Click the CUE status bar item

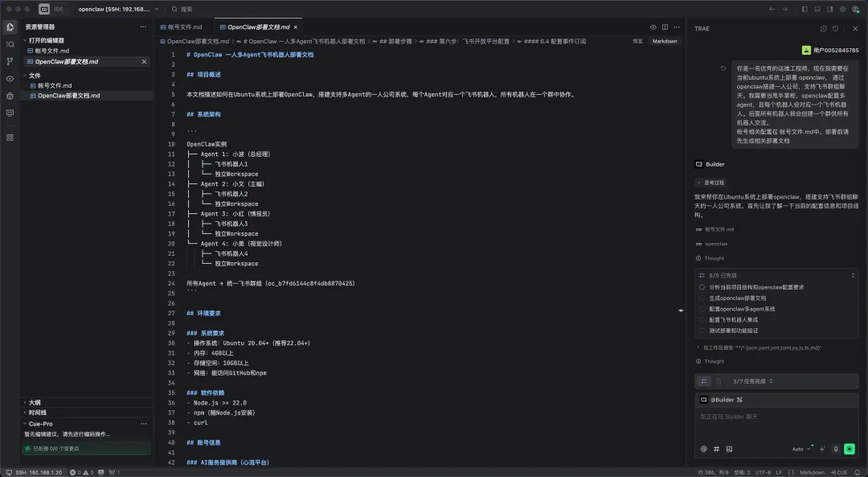click(x=838, y=472)
